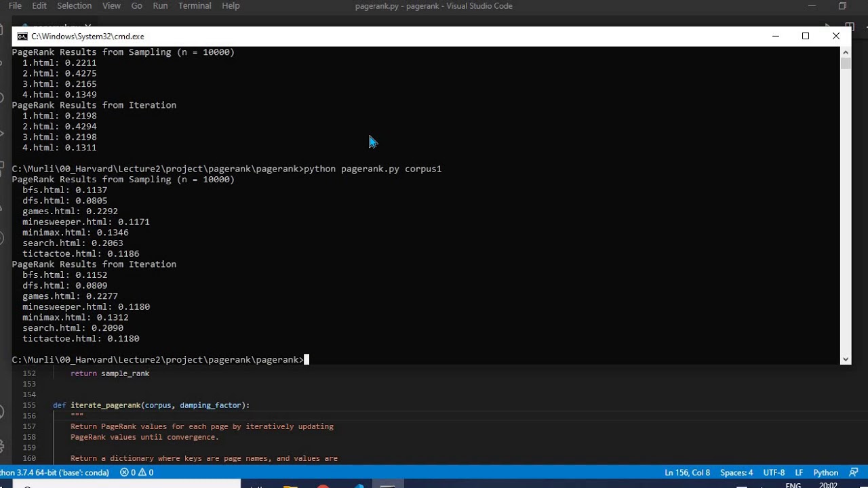Minimize the Visual Studio Code window

[x=812, y=5]
